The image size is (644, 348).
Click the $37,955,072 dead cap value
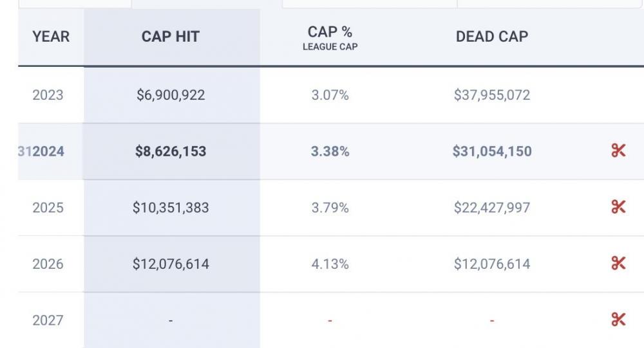point(492,95)
